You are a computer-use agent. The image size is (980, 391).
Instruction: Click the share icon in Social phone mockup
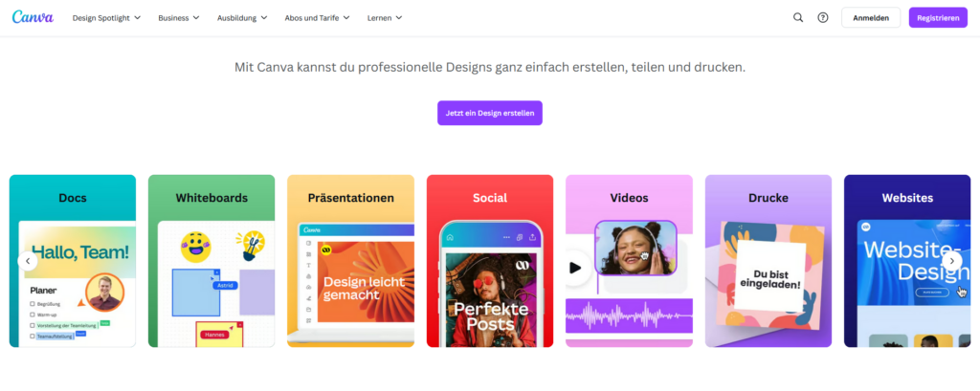(x=532, y=237)
